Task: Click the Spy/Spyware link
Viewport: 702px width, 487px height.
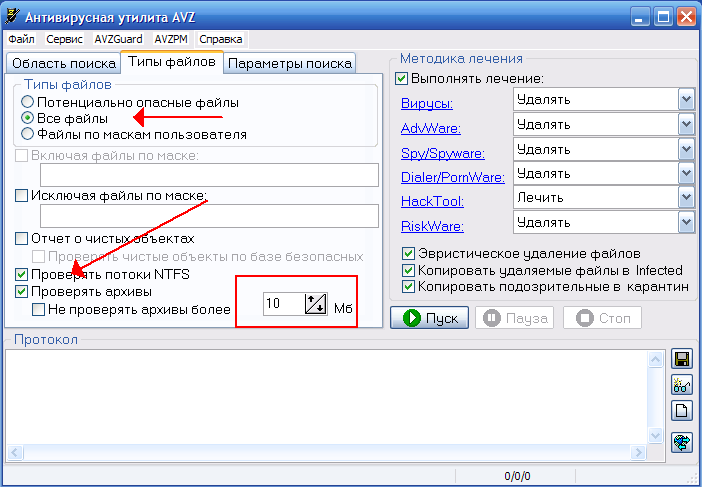Action: point(443,154)
